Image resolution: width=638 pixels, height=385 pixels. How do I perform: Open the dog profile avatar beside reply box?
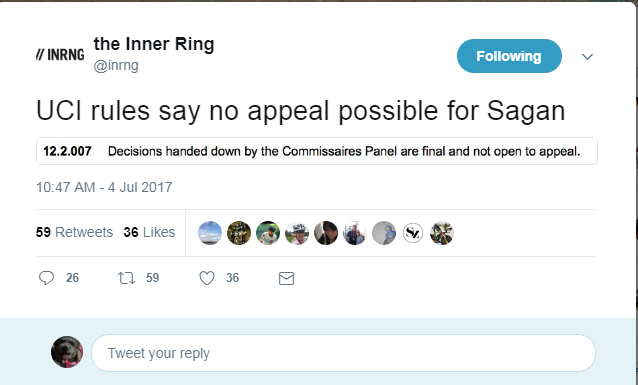click(67, 352)
